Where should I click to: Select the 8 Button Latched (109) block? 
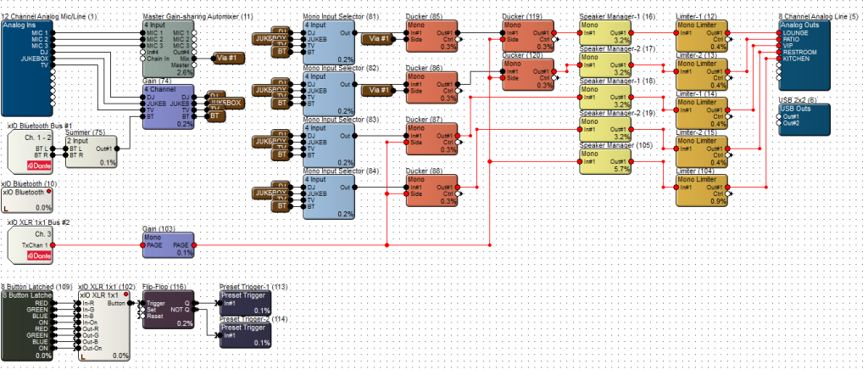(30, 327)
